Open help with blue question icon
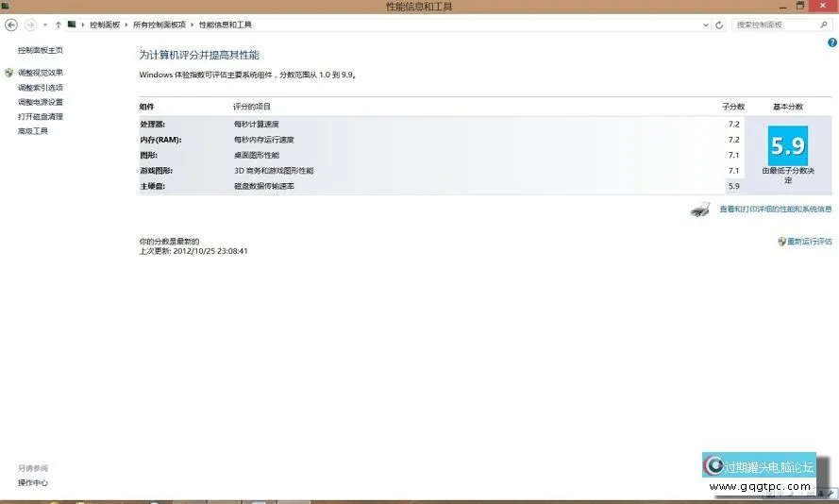 tap(832, 42)
